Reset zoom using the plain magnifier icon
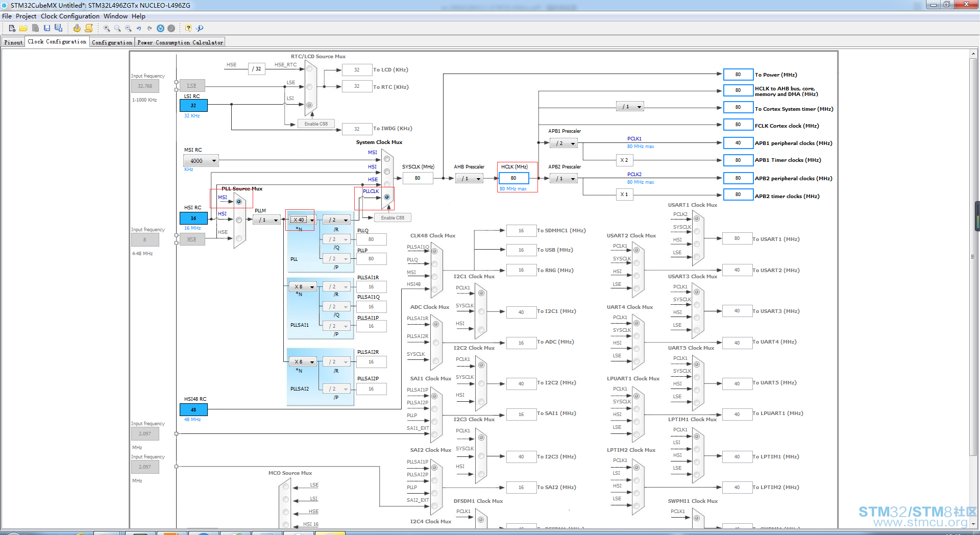 coord(117,29)
